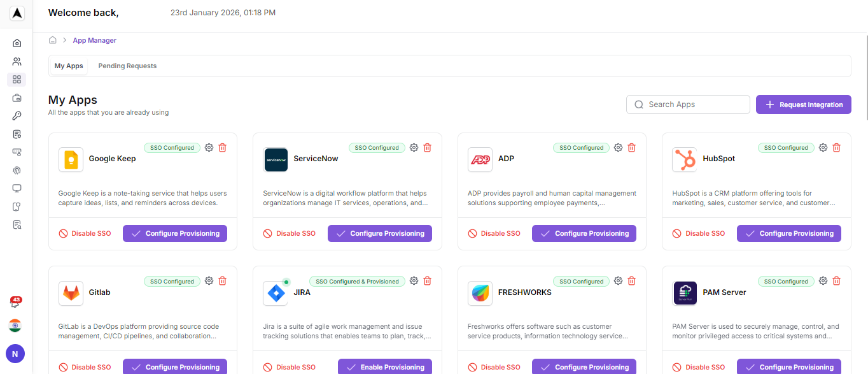Delete the ServiceNow app using trash icon
This screenshot has width=868, height=374.
click(427, 148)
